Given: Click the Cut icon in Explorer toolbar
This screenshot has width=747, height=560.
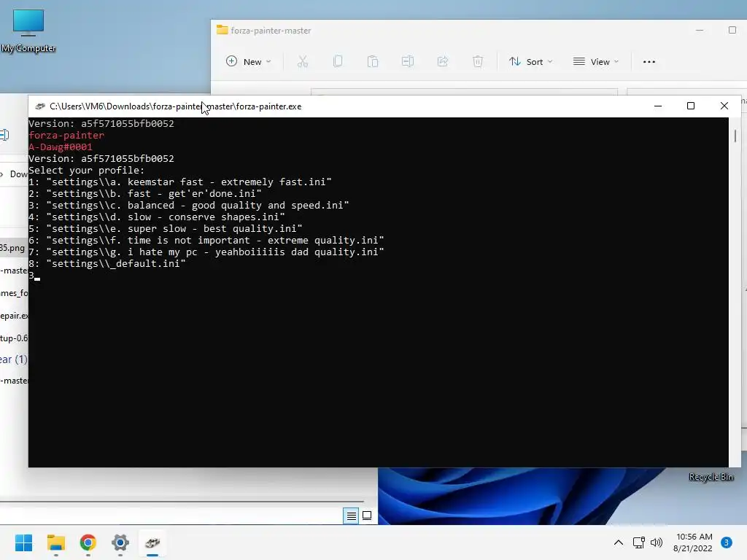Looking at the screenshot, I should coord(303,61).
